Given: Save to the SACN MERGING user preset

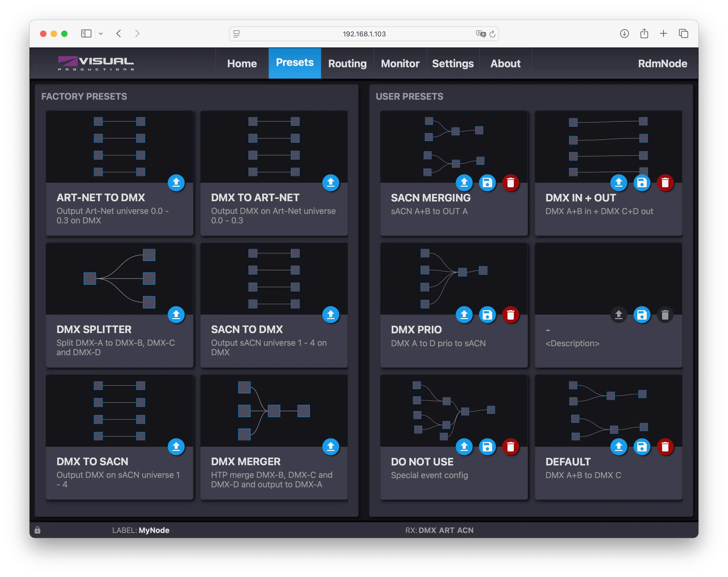Looking at the screenshot, I should (487, 183).
